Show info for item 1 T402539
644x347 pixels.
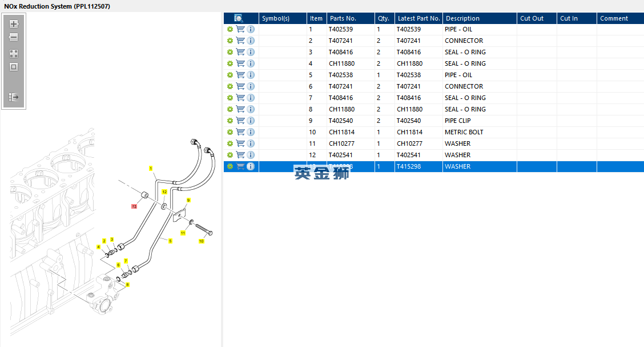coord(251,29)
